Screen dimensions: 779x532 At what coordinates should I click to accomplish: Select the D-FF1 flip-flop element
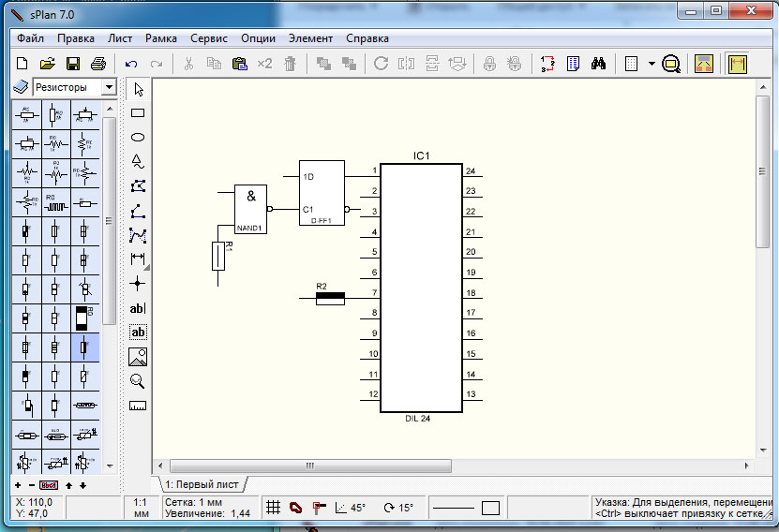(322, 193)
